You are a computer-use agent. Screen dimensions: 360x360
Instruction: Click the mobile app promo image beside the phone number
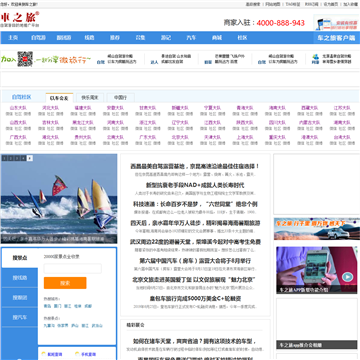pyautogui.click(x=337, y=23)
